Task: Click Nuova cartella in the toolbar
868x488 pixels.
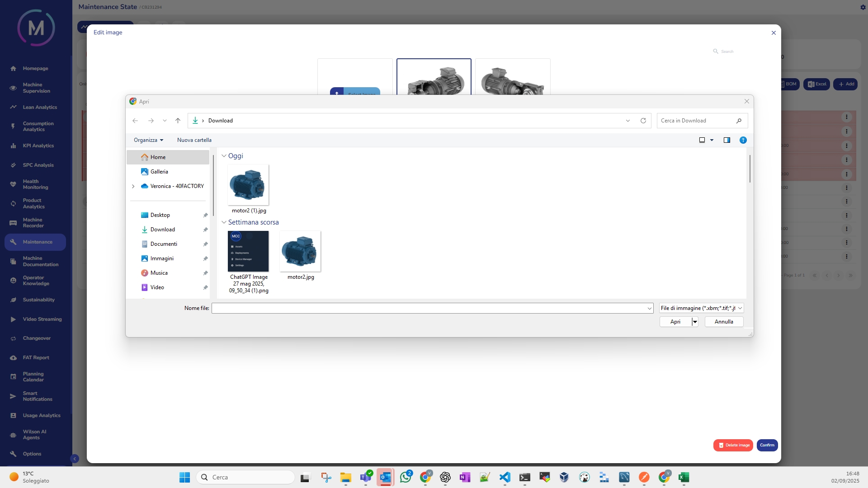Action: coord(194,140)
